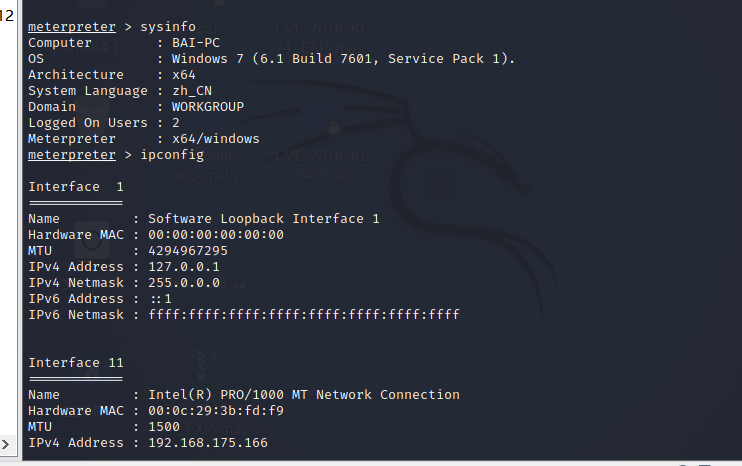Click the 192.168.175.166 IPv4 address
Viewport: 742px width, 466px height.
(x=207, y=443)
